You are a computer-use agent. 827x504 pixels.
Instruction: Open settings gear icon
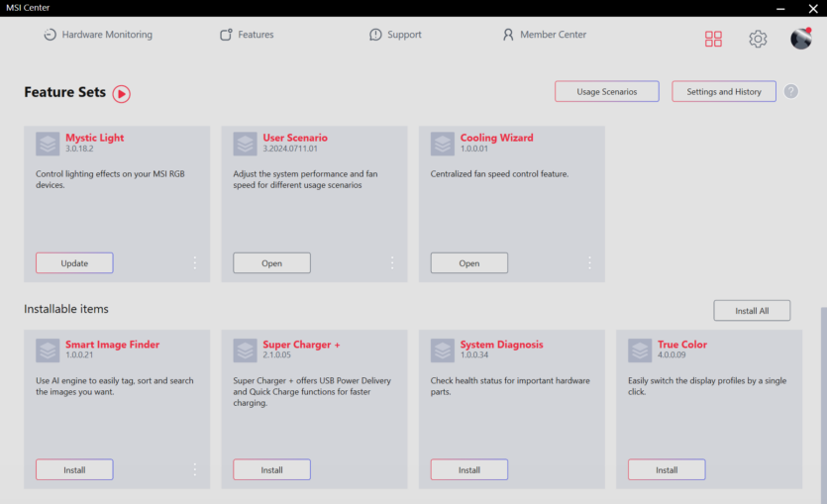tap(758, 39)
